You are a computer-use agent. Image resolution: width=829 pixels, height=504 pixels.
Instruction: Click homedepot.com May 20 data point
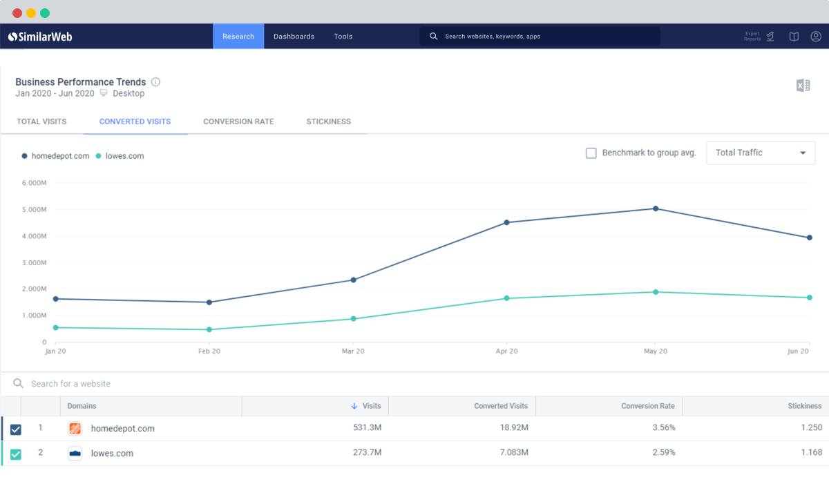pos(656,209)
